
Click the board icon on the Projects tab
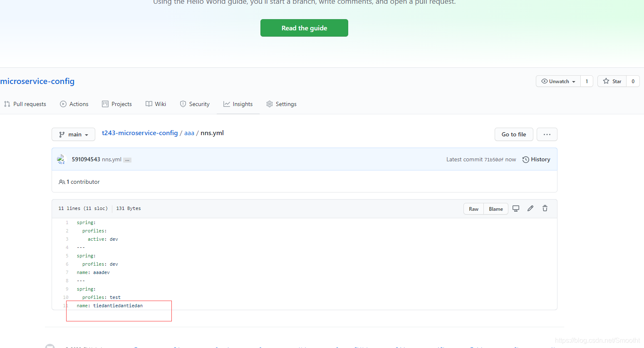click(105, 104)
